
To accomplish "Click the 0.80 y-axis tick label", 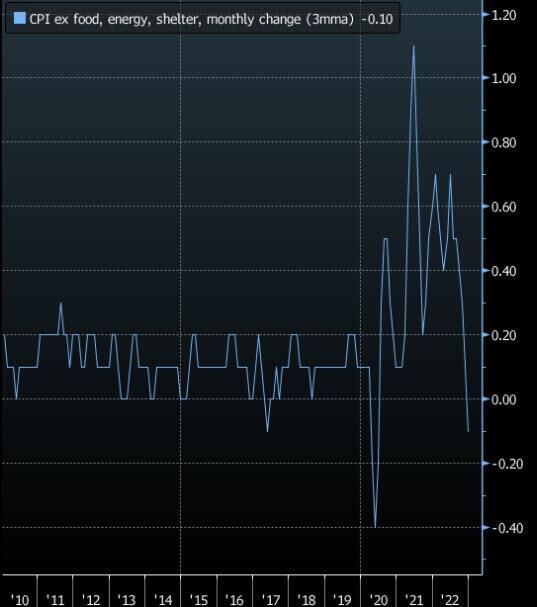I will coord(504,142).
